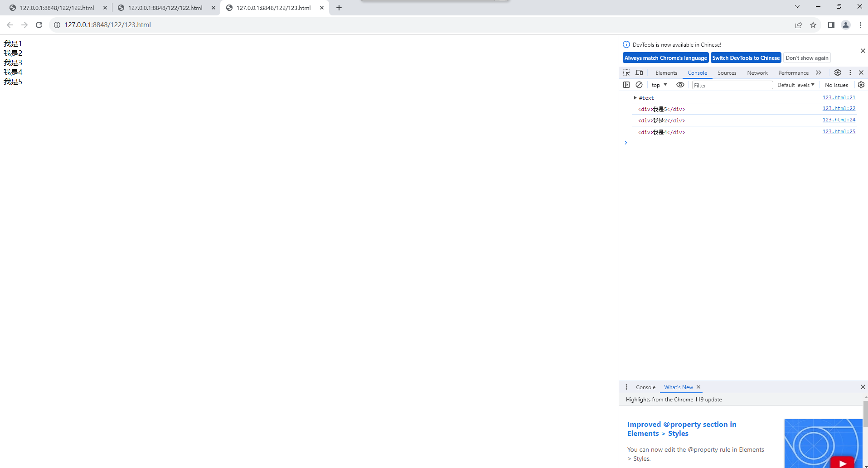Screen dimensions: 868x468
Task: Open DevTools customize three-dot menu
Action: coord(850,72)
